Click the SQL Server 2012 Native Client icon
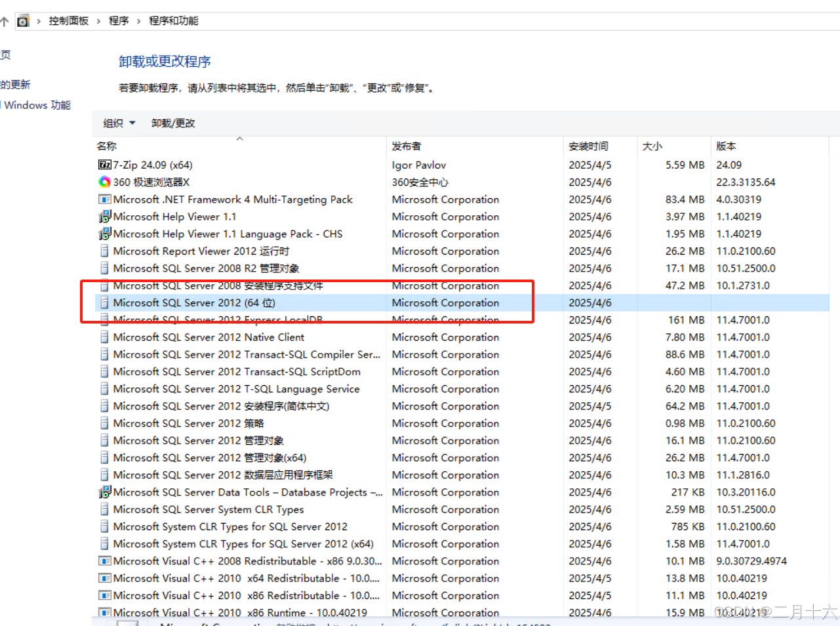This screenshot has width=840, height=626. tap(104, 337)
